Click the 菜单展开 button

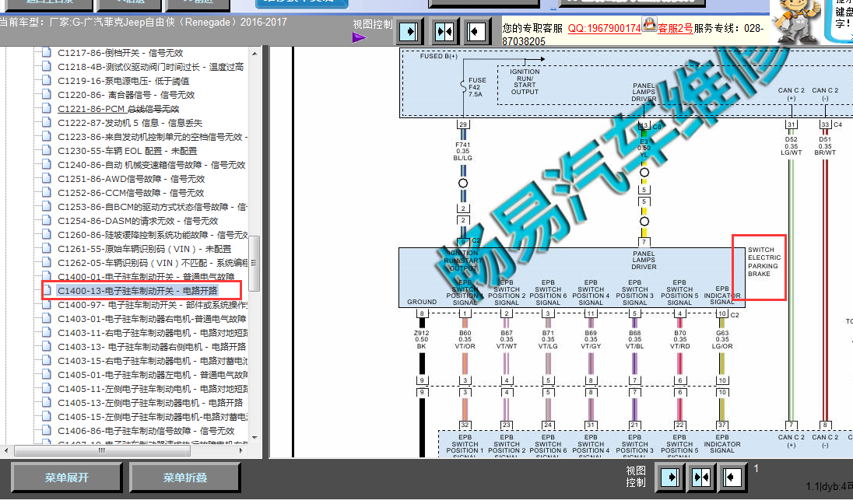(x=66, y=478)
